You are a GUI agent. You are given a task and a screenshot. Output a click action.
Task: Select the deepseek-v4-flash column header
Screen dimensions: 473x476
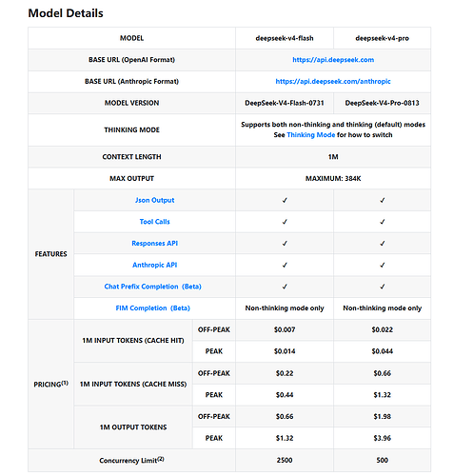(x=285, y=38)
